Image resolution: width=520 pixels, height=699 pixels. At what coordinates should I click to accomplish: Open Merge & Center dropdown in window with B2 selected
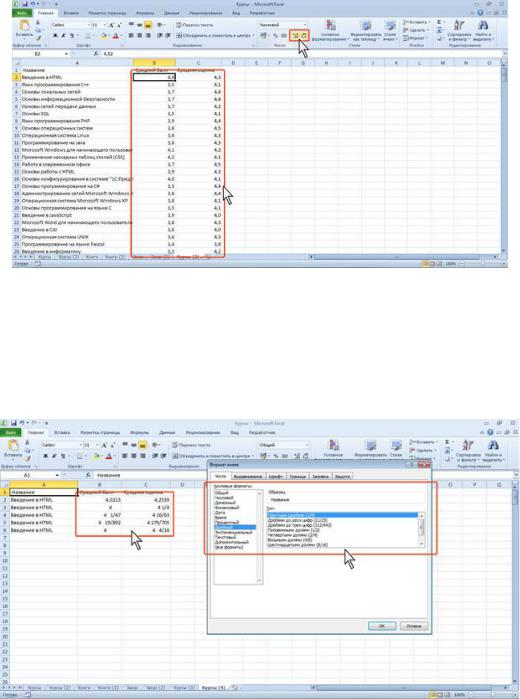pyautogui.click(x=253, y=35)
